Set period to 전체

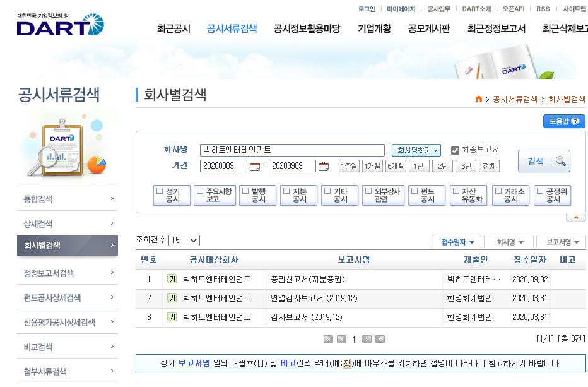click(x=490, y=166)
